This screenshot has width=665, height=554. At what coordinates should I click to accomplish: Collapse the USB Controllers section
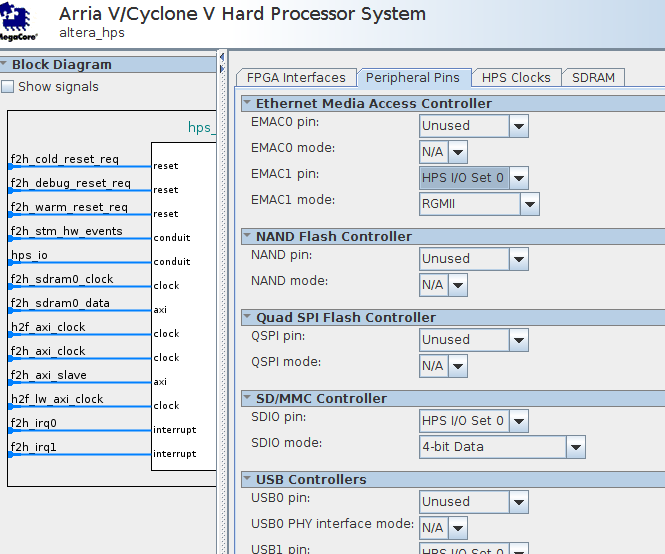(x=247, y=479)
